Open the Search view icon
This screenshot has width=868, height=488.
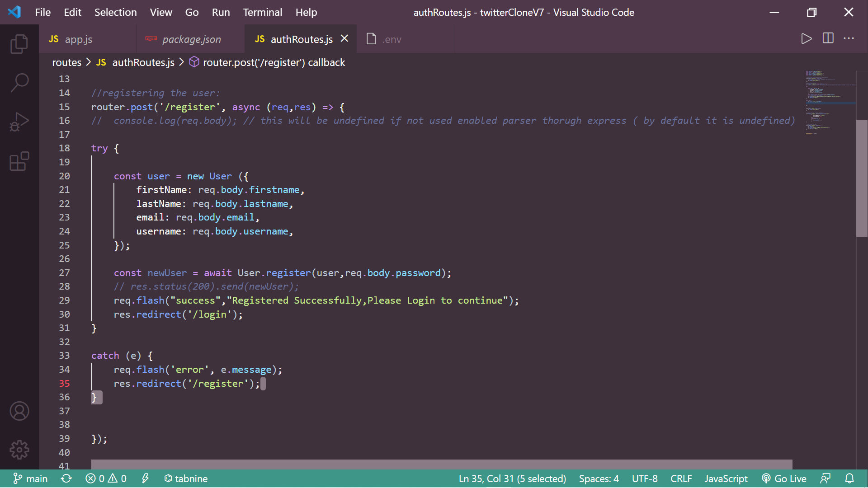tap(19, 83)
